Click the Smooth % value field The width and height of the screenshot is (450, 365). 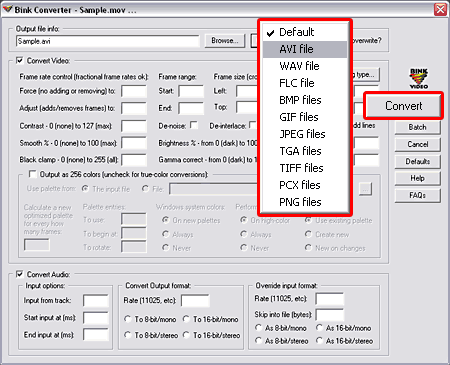pyautogui.click(x=134, y=143)
